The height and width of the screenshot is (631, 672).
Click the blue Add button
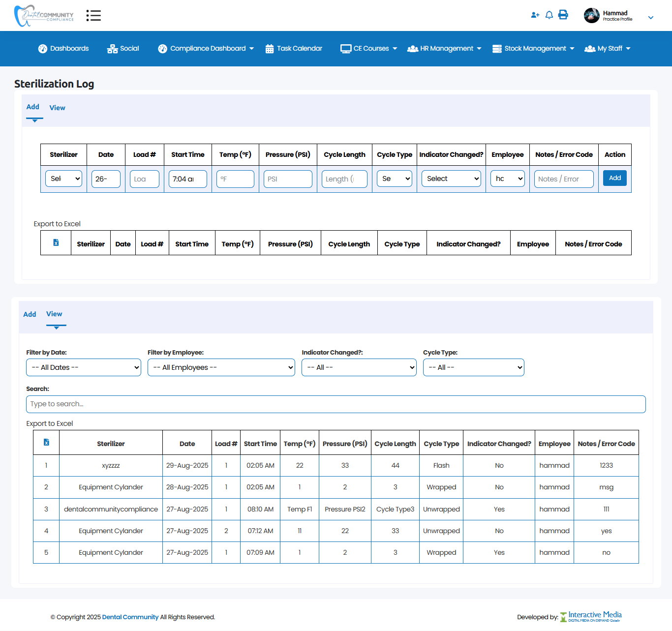[614, 178]
